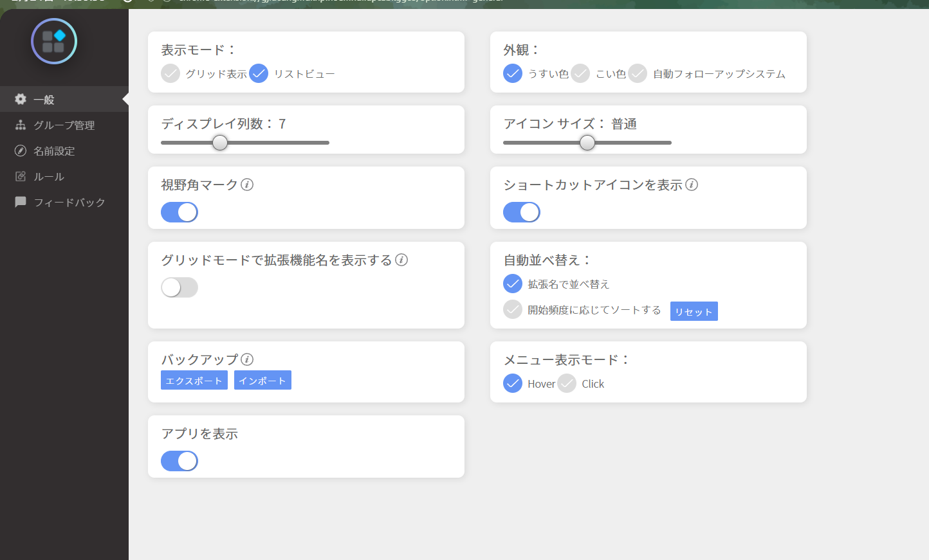Click info icon next to バックアップ
Viewport: 929px width, 560px height.
[x=247, y=359]
